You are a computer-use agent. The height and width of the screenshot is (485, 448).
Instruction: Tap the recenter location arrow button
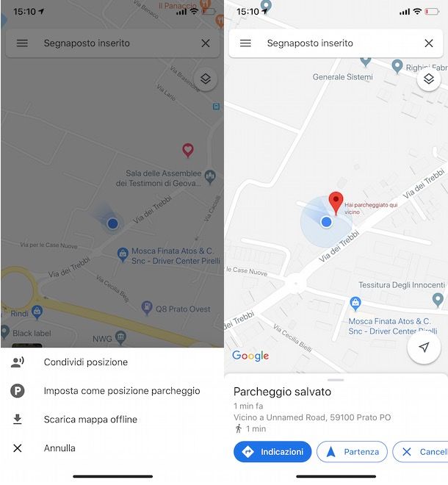[x=424, y=348]
